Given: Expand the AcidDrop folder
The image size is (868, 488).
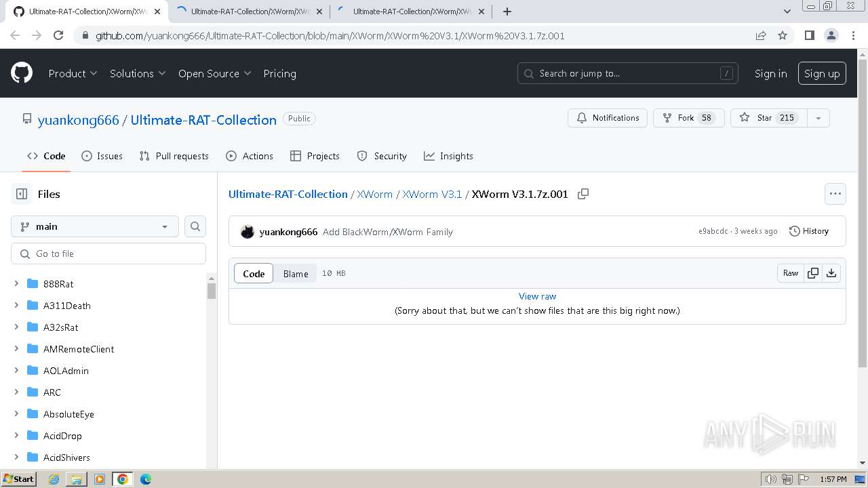Looking at the screenshot, I should click(16, 436).
